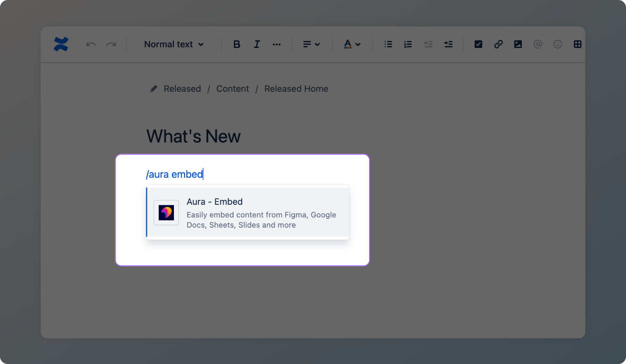Open the Normal text style dropdown
The width and height of the screenshot is (626, 364).
[x=174, y=45]
